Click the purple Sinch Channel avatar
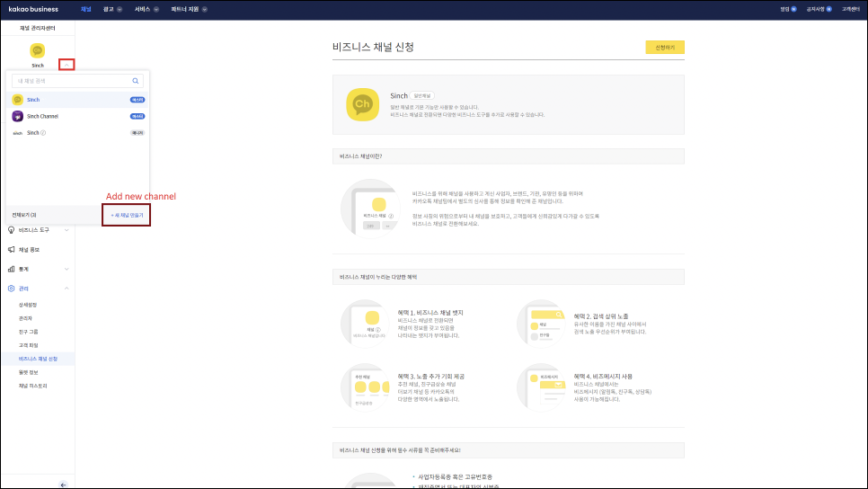This screenshot has width=868, height=489. click(18, 116)
